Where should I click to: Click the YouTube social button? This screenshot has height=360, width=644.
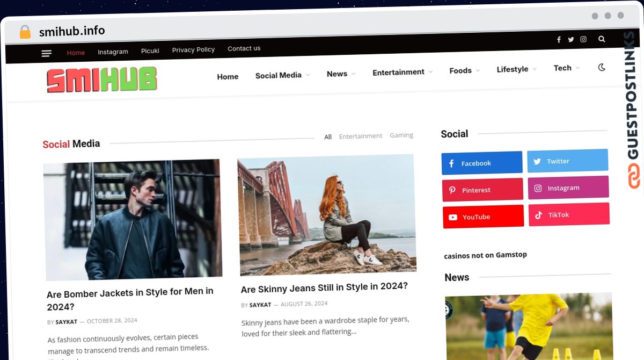(482, 217)
